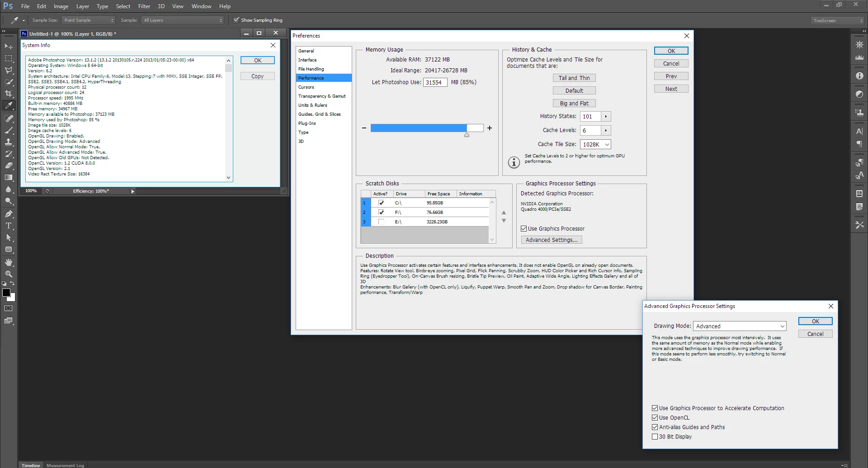Open the Cache Levels arrow popup

point(606,131)
